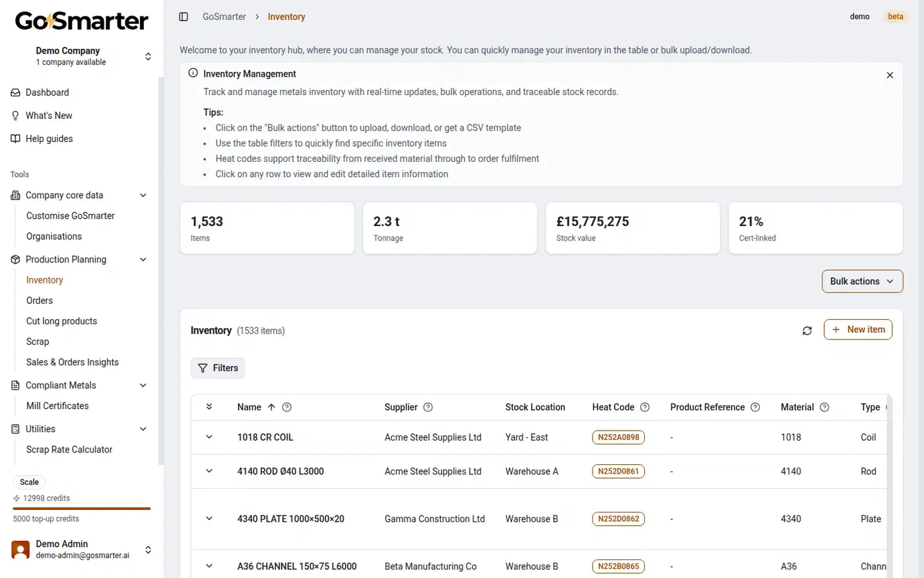Expand all rows with header double chevron

pos(209,407)
